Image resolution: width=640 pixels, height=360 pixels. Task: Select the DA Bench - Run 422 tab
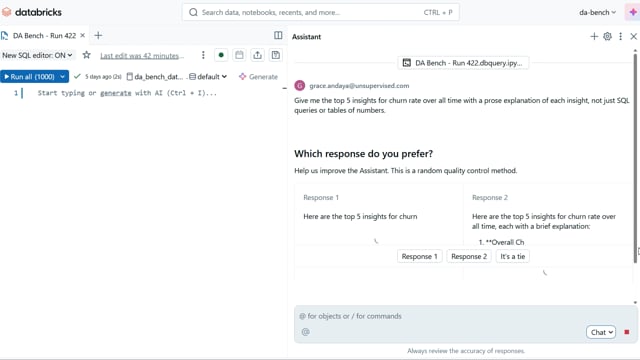44,36
